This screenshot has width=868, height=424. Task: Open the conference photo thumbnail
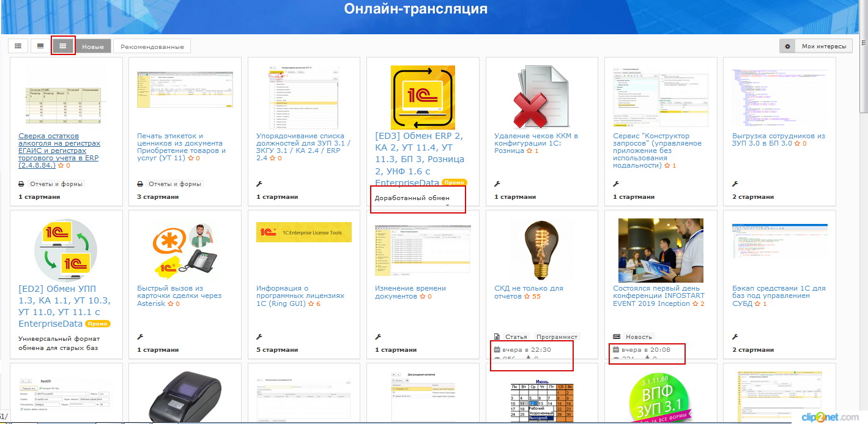tap(661, 250)
